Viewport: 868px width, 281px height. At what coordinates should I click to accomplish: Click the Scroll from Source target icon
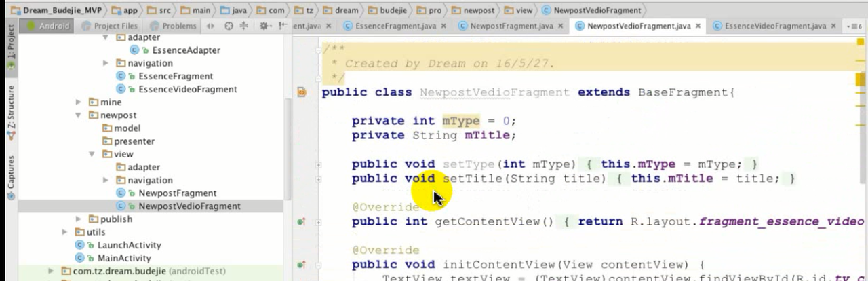(229, 26)
